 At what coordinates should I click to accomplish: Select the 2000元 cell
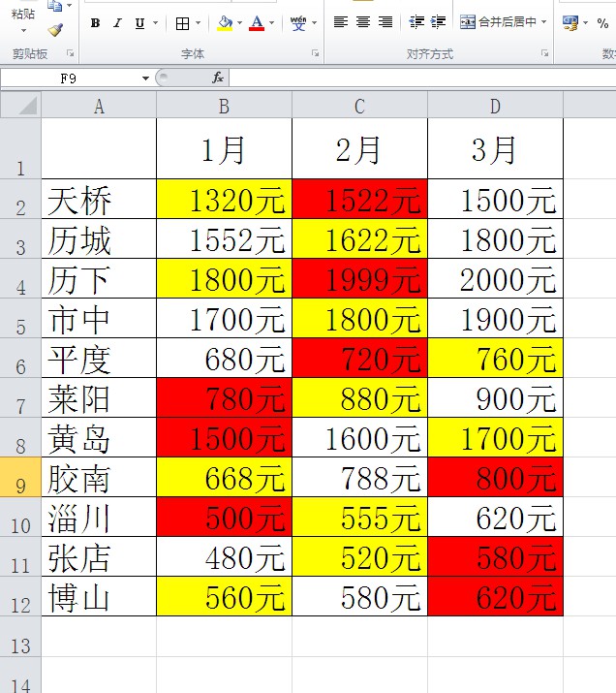coord(495,278)
